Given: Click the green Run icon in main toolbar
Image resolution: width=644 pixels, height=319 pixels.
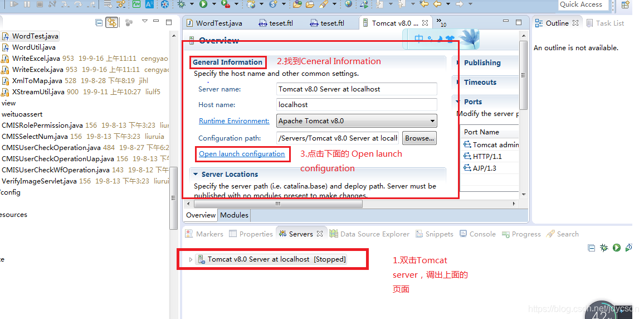Looking at the screenshot, I should 203,4.
